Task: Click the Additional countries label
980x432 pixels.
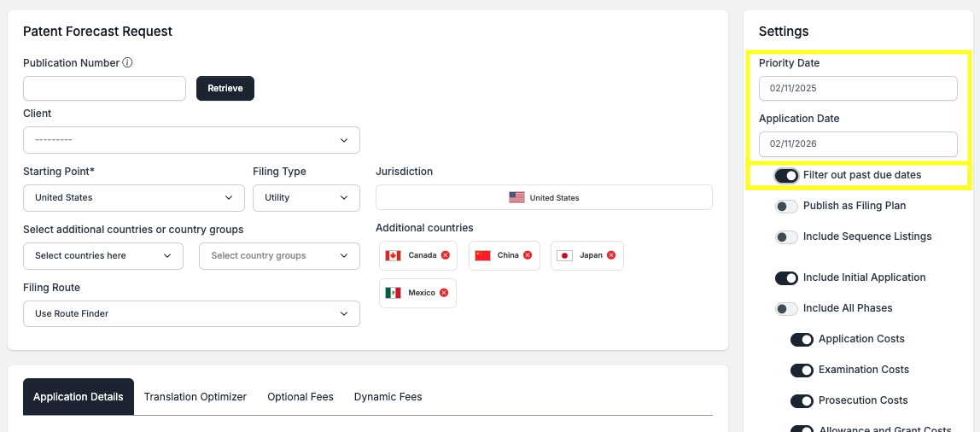Action: coord(424,228)
